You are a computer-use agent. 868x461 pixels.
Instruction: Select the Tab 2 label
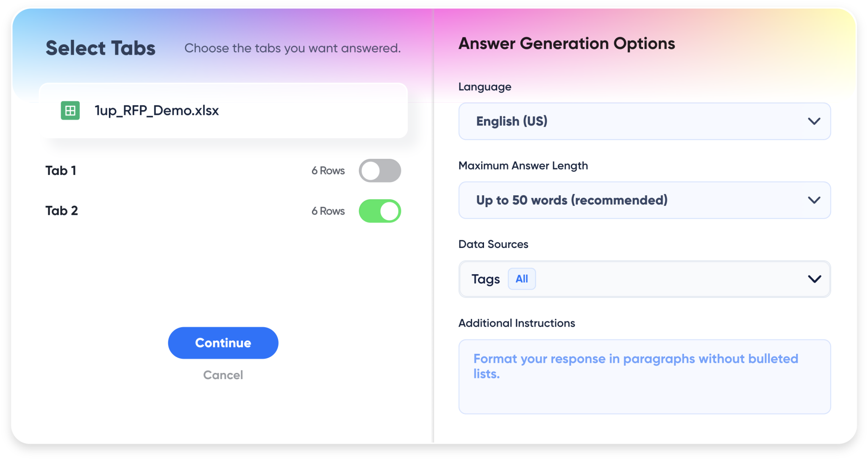click(x=62, y=211)
